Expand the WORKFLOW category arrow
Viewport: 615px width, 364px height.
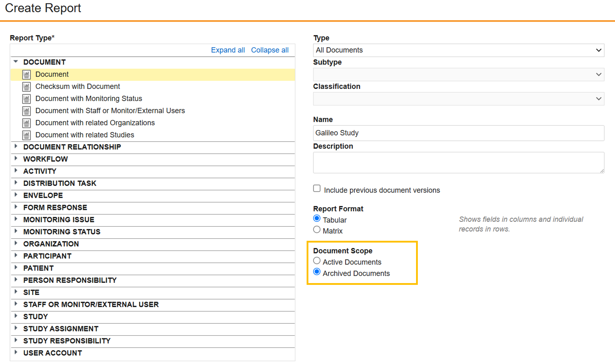point(16,158)
